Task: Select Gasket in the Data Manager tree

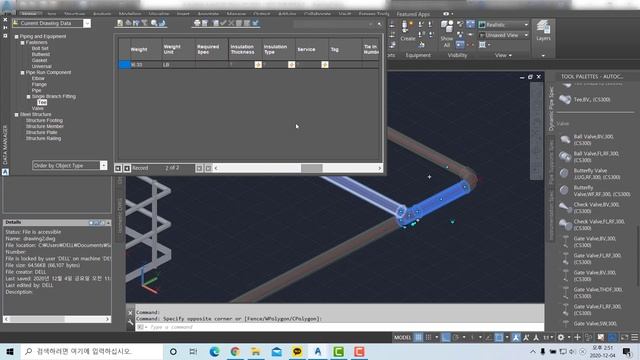Action: coord(40,60)
